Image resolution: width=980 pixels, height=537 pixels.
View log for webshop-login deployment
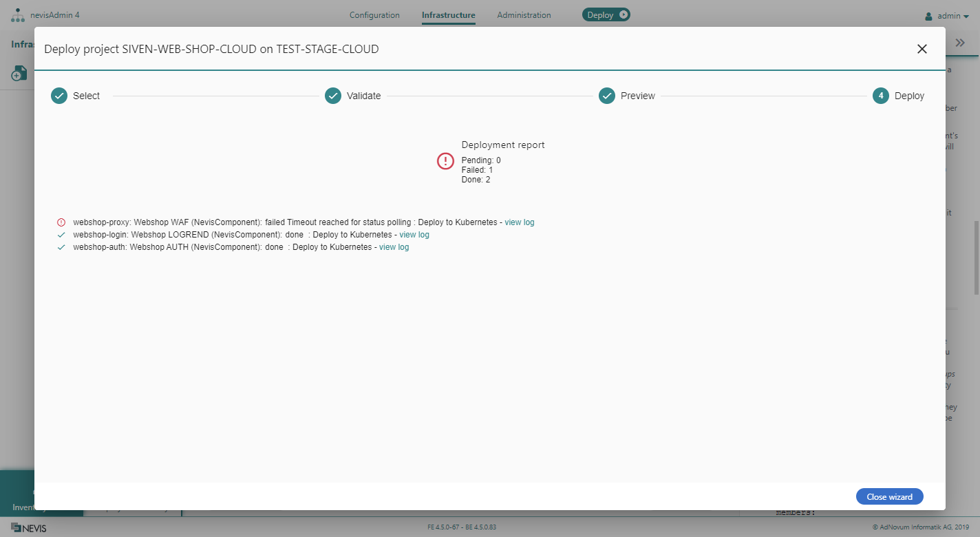pyautogui.click(x=414, y=235)
